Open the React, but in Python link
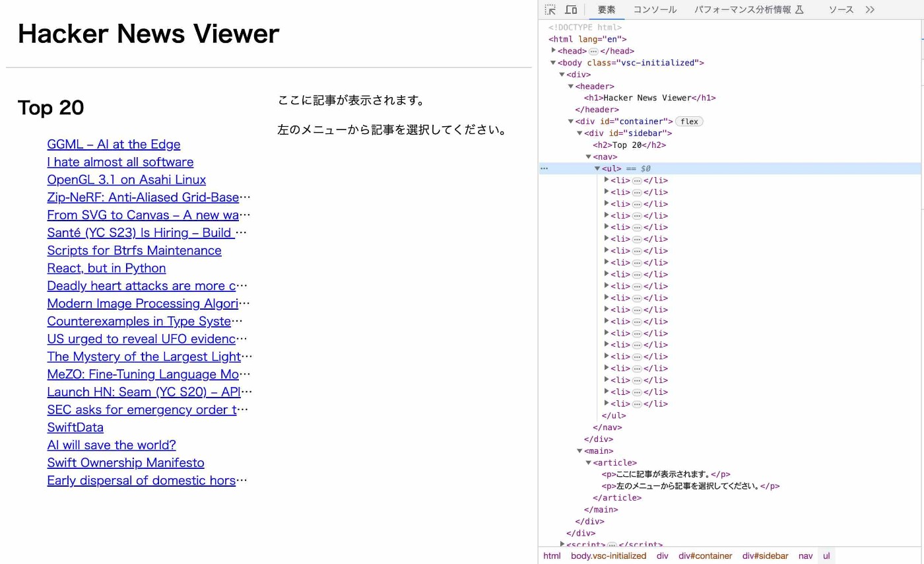The image size is (924, 564). click(x=106, y=268)
